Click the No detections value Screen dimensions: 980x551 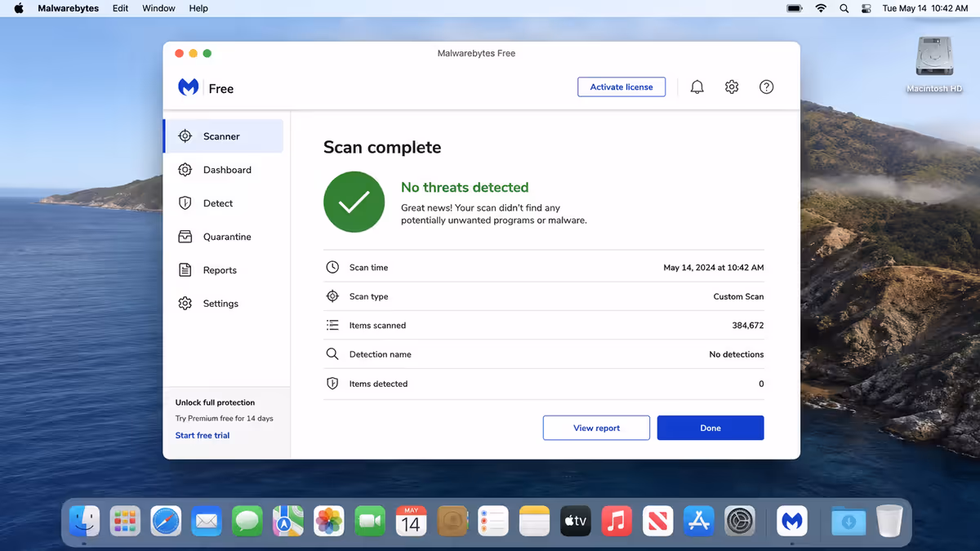tap(737, 354)
